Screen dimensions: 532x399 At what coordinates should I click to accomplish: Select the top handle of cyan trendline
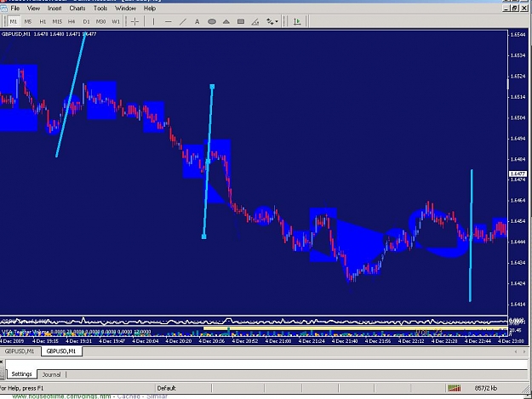[x=212, y=87]
